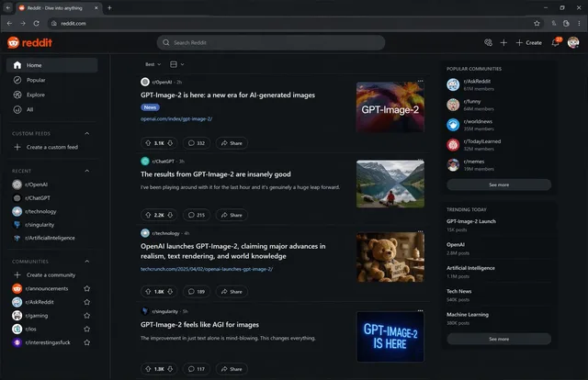The image size is (588, 380).
Task: Click the News flair tag
Action: coord(151,107)
